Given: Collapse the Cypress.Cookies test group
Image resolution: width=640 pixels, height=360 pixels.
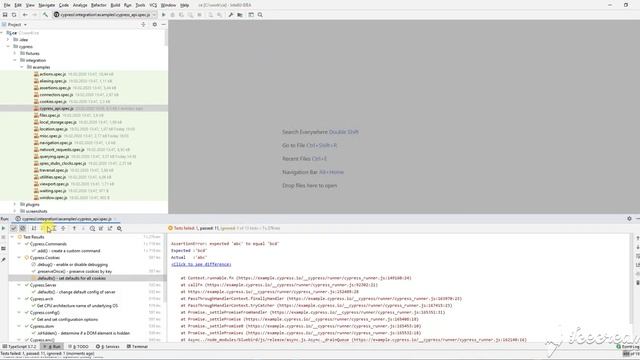Looking at the screenshot, I should pyautogui.click(x=19, y=258).
